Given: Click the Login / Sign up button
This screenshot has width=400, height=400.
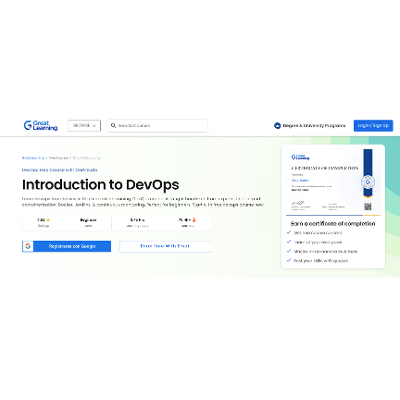Looking at the screenshot, I should [x=373, y=126].
